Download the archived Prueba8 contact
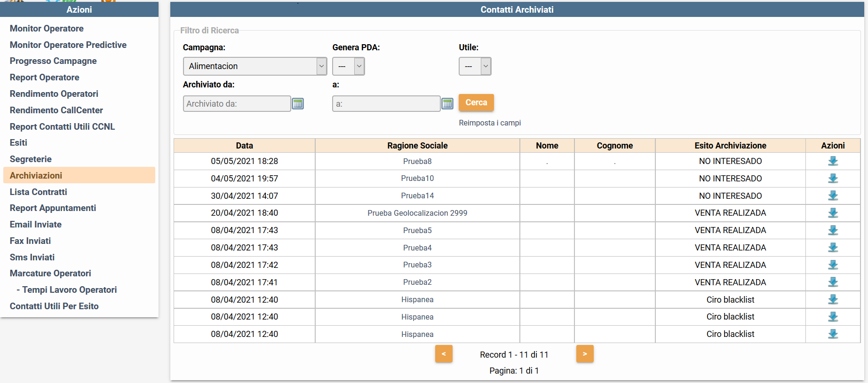This screenshot has width=868, height=383. tap(833, 161)
